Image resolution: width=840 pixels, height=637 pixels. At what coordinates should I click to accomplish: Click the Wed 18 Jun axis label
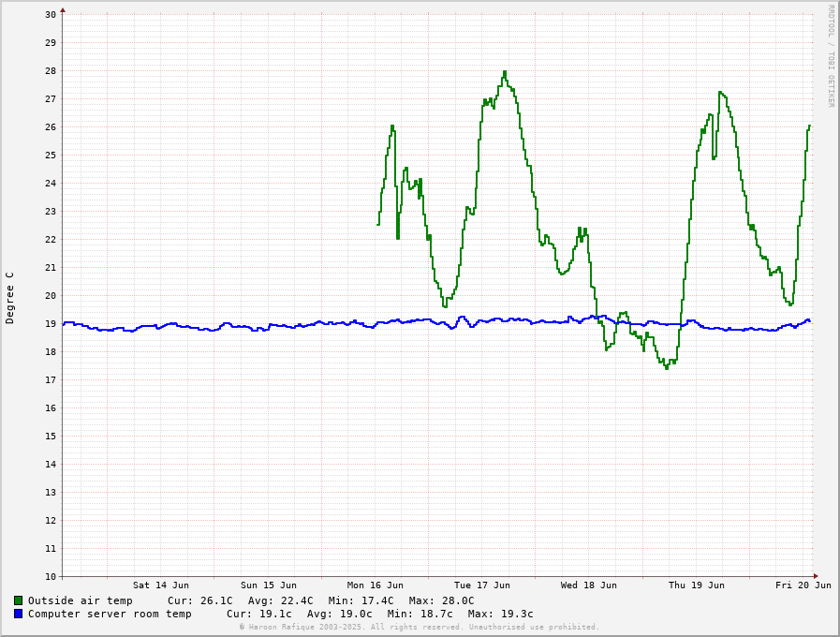pyautogui.click(x=589, y=585)
